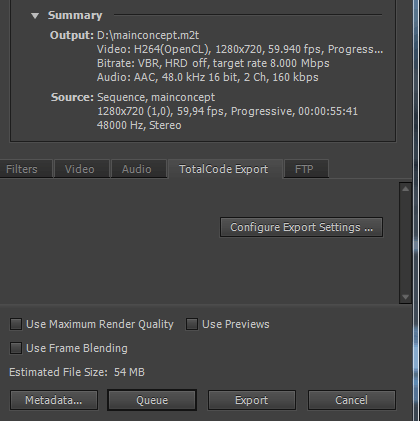This screenshot has width=420, height=421.
Task: Select the TotalCode Export tab
Action: (x=225, y=169)
